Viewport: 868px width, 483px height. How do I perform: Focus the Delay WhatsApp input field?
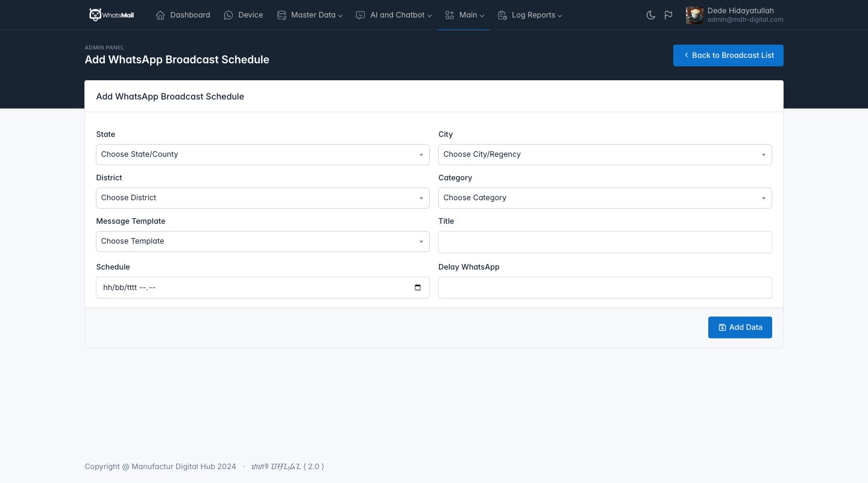605,288
